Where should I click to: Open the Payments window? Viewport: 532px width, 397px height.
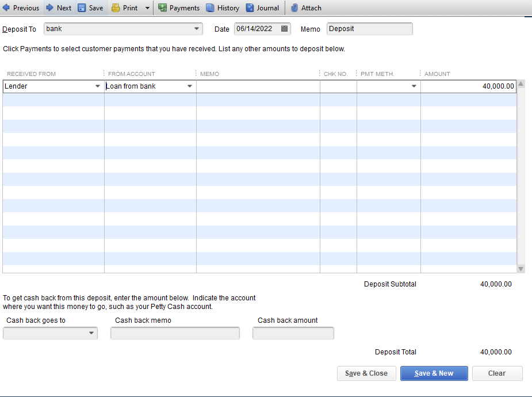[179, 8]
